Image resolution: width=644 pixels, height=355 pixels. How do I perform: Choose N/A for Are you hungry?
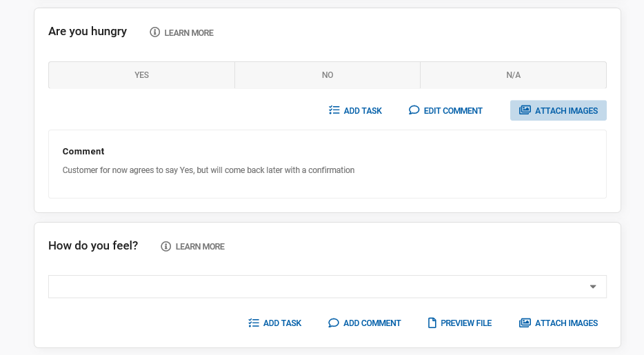[513, 75]
